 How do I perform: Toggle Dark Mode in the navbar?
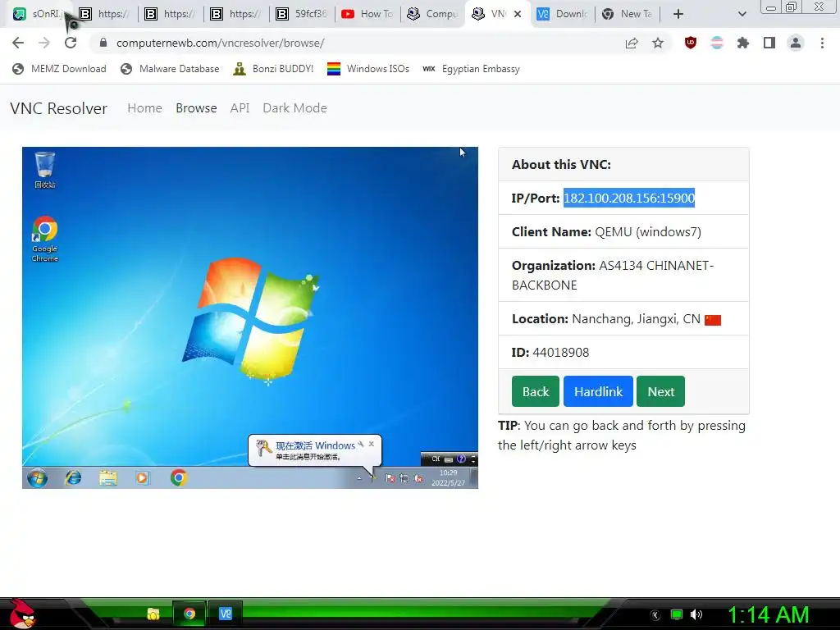click(294, 108)
